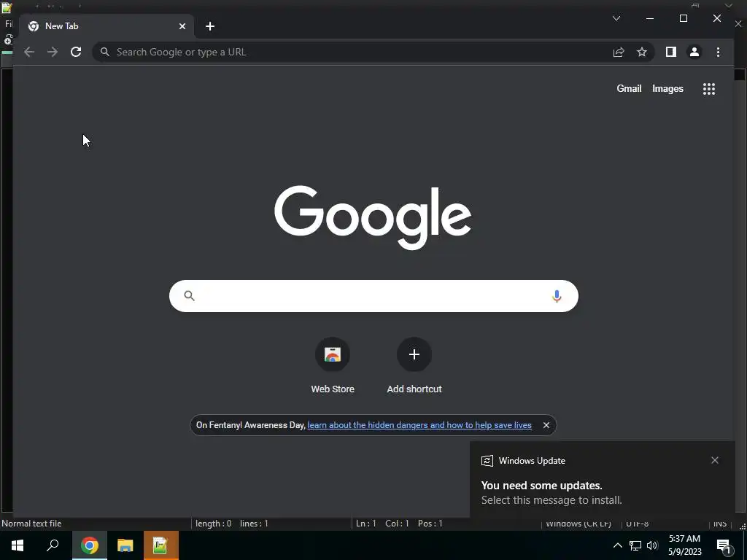Open the Action Center notifications icon
The image size is (747, 560).
[724, 546]
